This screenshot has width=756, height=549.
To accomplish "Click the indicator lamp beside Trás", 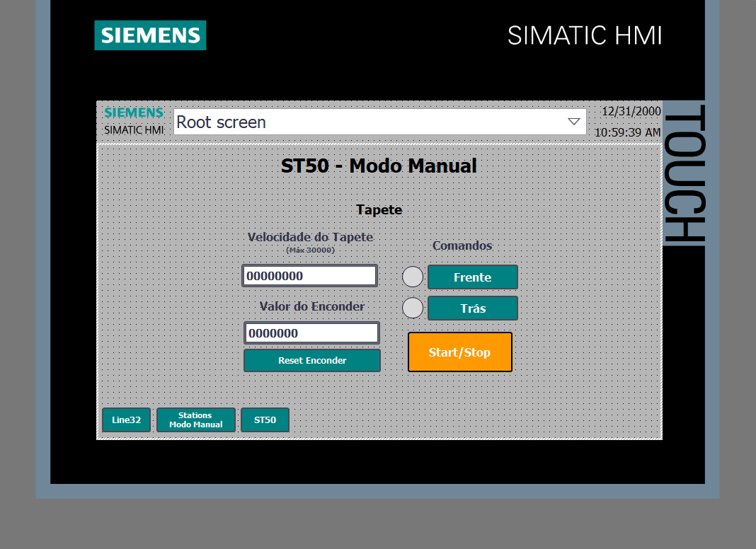I will [413, 308].
